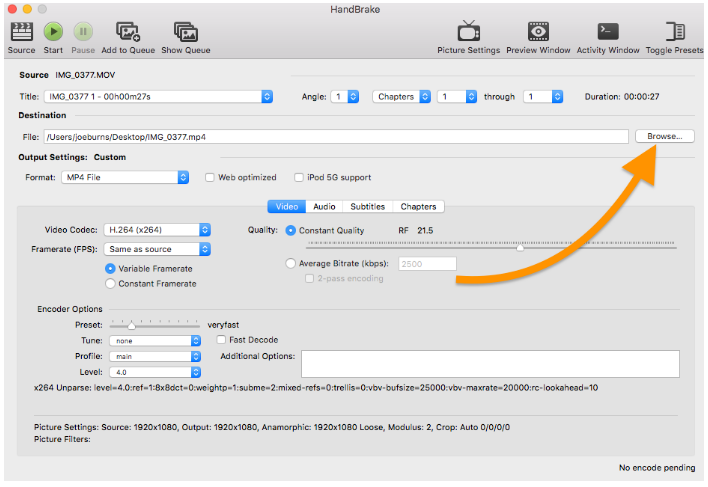The image size is (708, 487).
Task: Switch to the Video tab
Action: point(287,207)
